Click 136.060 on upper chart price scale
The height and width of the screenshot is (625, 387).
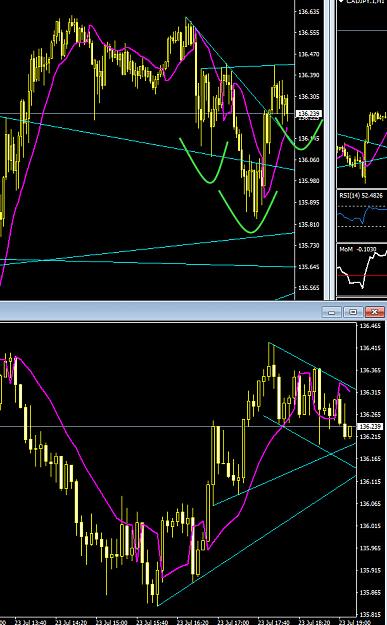pyautogui.click(x=309, y=159)
